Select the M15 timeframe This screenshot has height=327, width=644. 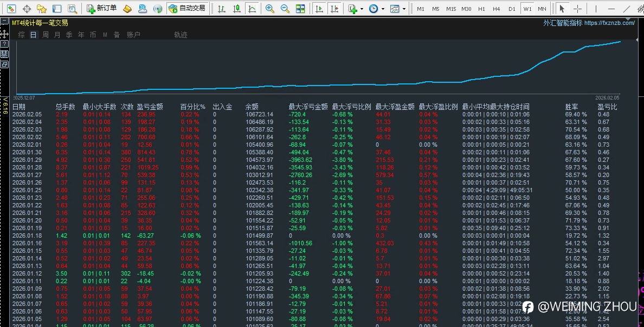(451, 9)
